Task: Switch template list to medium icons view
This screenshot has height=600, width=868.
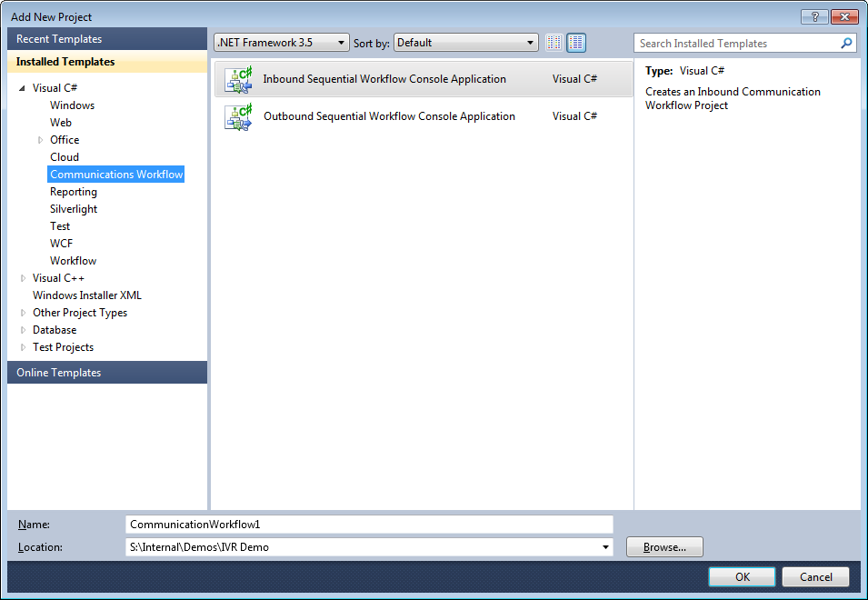Action: click(575, 42)
